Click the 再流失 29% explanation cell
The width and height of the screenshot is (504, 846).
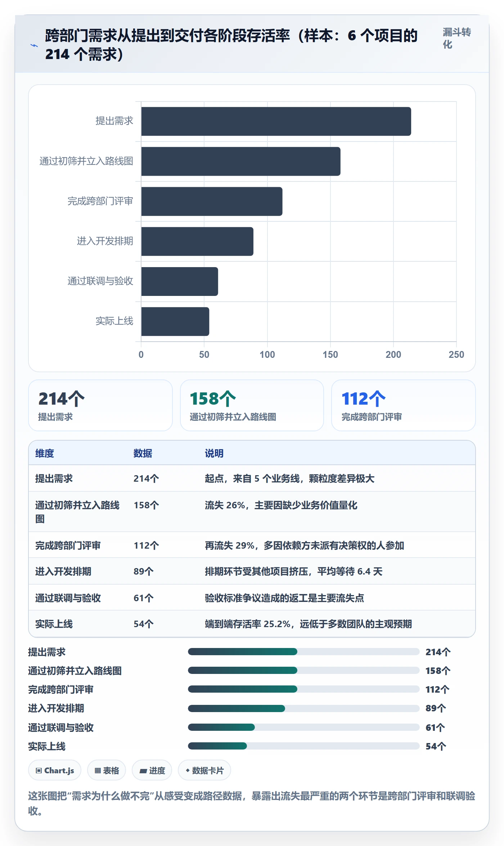coord(305,545)
